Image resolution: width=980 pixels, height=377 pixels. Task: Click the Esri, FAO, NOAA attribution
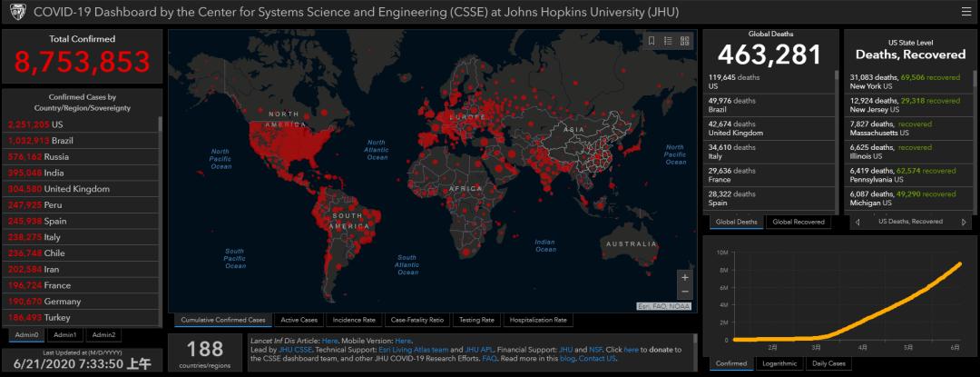[665, 306]
